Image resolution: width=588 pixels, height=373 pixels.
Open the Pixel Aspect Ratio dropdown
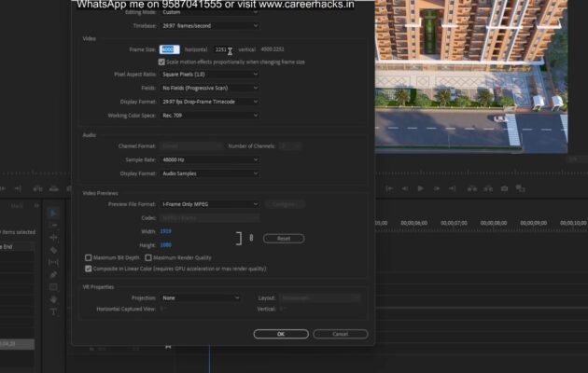point(209,74)
